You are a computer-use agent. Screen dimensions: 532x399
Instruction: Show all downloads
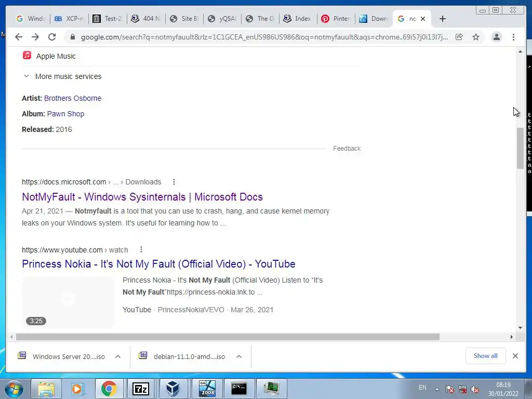[x=486, y=355]
